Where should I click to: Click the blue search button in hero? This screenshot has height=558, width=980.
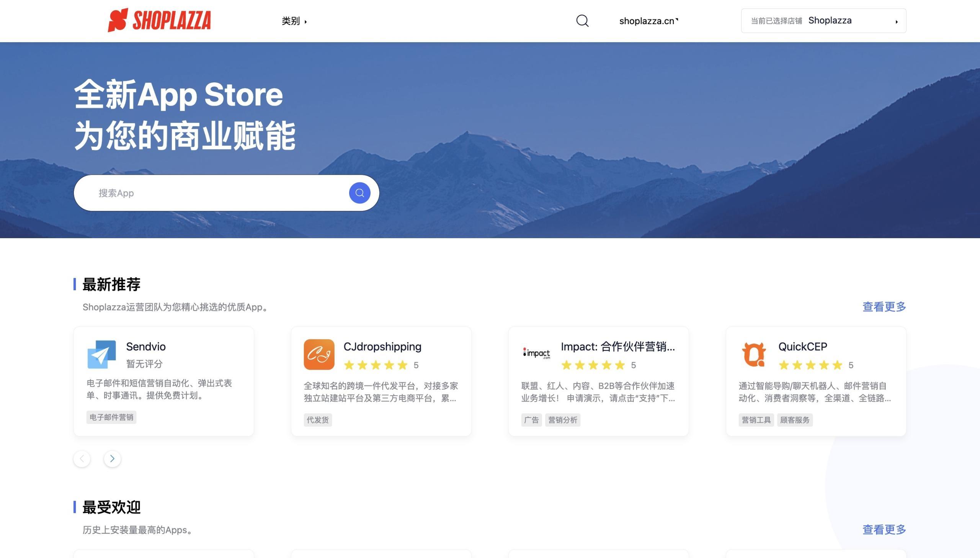[359, 193]
